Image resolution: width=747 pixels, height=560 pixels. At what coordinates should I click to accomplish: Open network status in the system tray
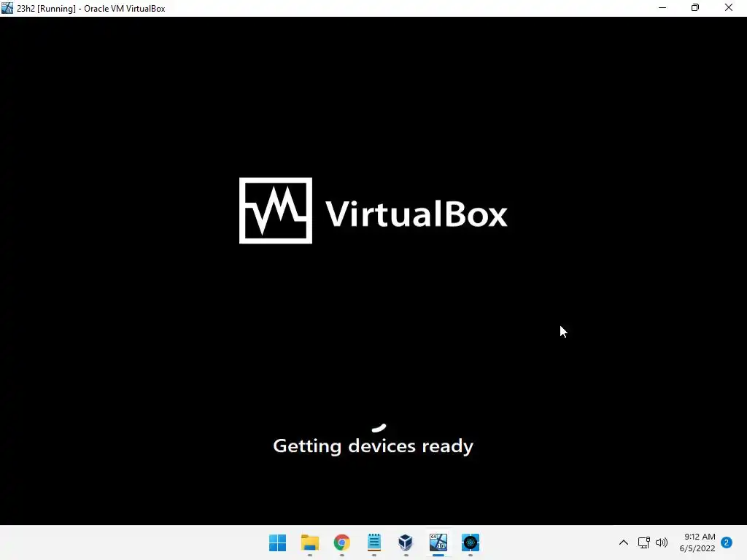[x=643, y=542]
